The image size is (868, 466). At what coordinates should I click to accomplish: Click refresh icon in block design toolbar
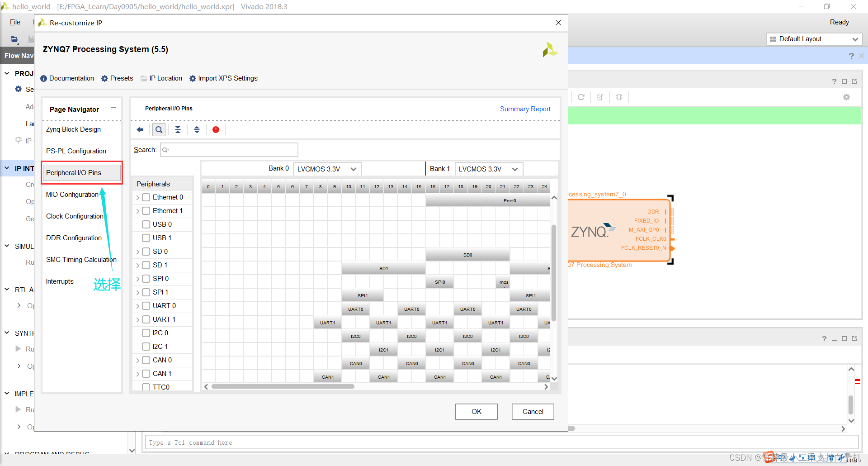[x=581, y=97]
